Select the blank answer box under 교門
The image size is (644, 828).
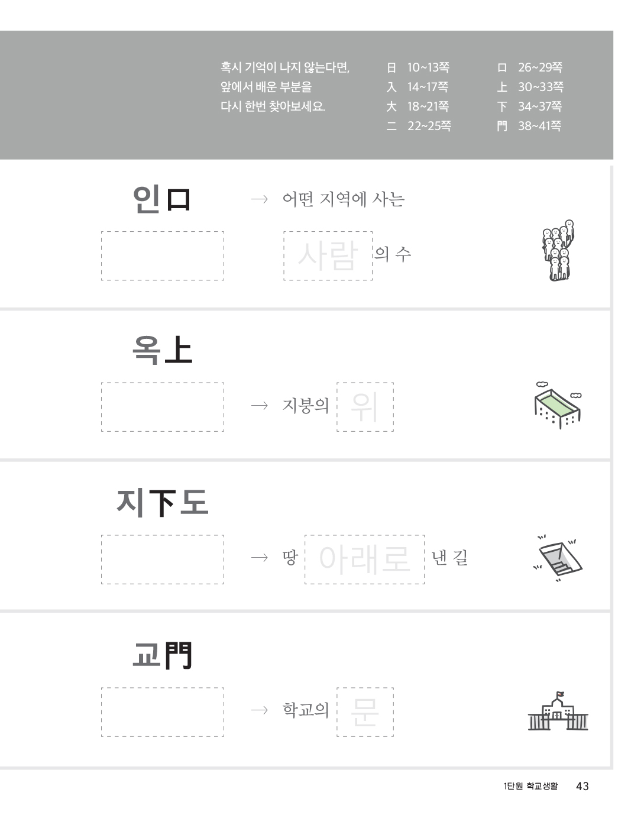click(x=163, y=712)
